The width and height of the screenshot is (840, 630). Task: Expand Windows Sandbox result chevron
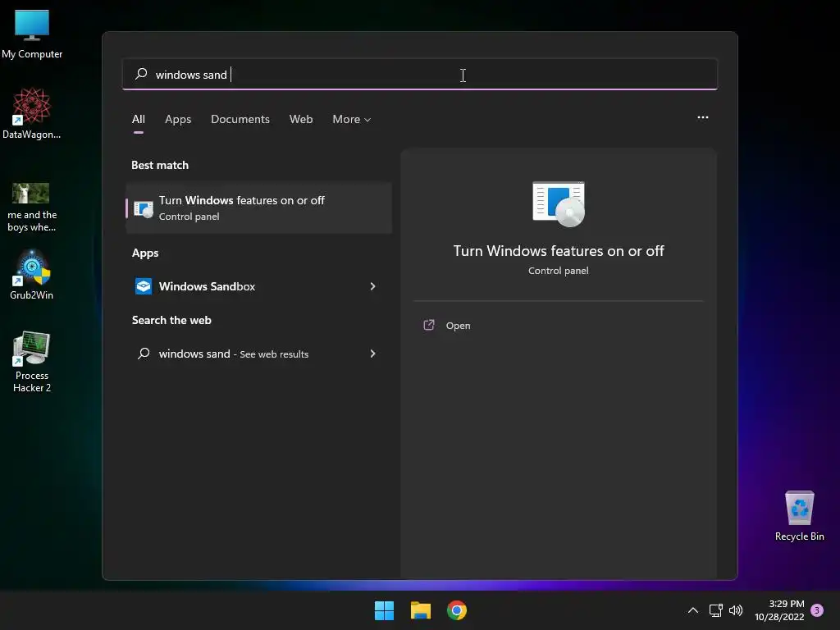click(x=373, y=286)
